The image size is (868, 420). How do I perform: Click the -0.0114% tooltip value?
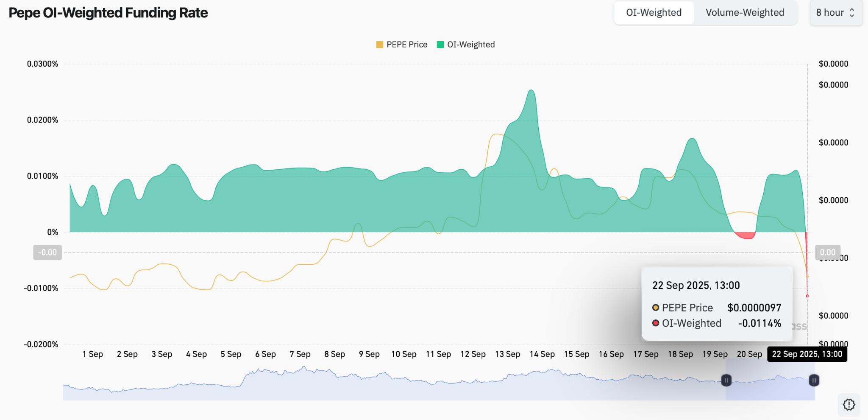point(759,323)
